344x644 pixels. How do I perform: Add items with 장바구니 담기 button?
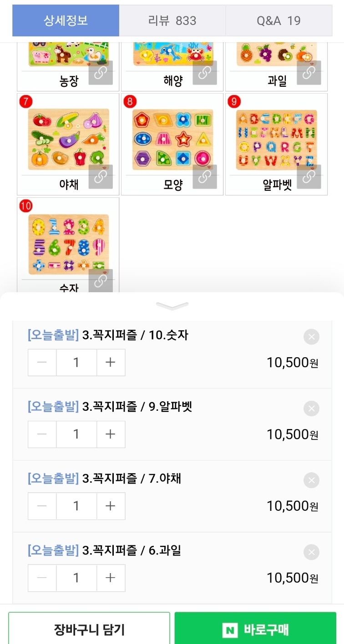tap(89, 630)
